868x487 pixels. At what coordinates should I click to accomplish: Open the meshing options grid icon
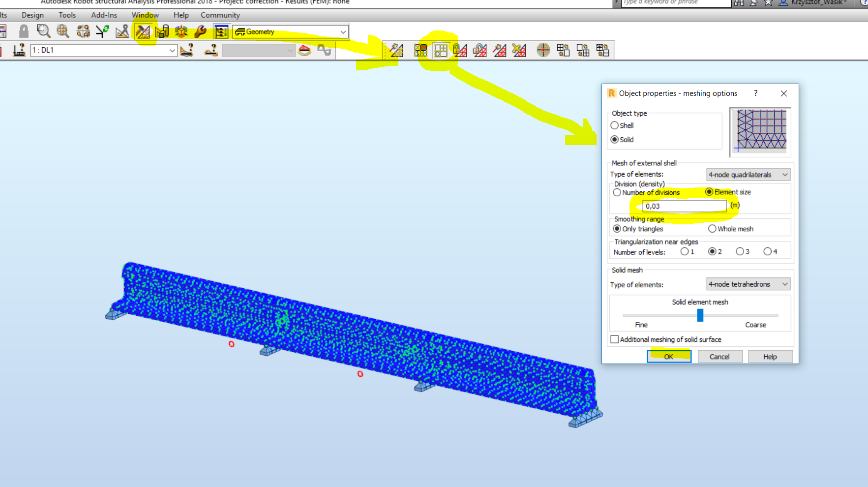(441, 50)
